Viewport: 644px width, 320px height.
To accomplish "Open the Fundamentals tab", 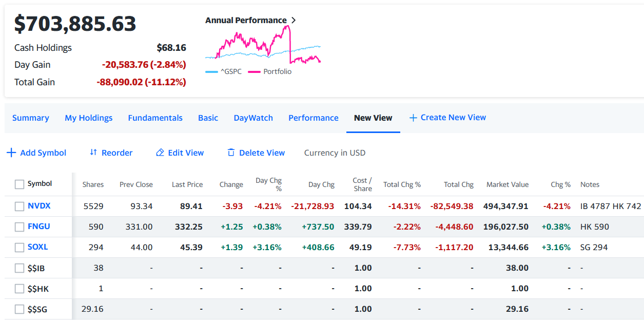I will (x=155, y=118).
